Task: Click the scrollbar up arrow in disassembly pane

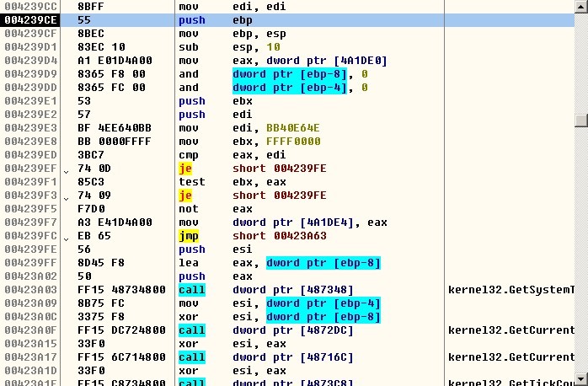Action: click(x=581, y=7)
